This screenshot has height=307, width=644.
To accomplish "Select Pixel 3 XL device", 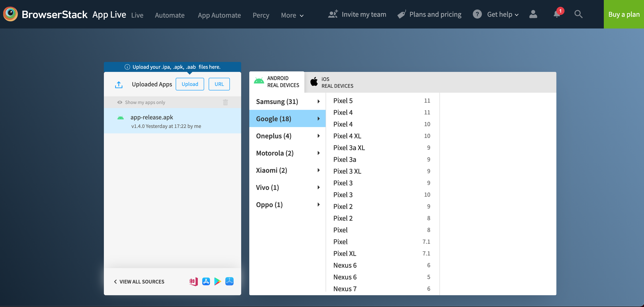I will pyautogui.click(x=382, y=171).
